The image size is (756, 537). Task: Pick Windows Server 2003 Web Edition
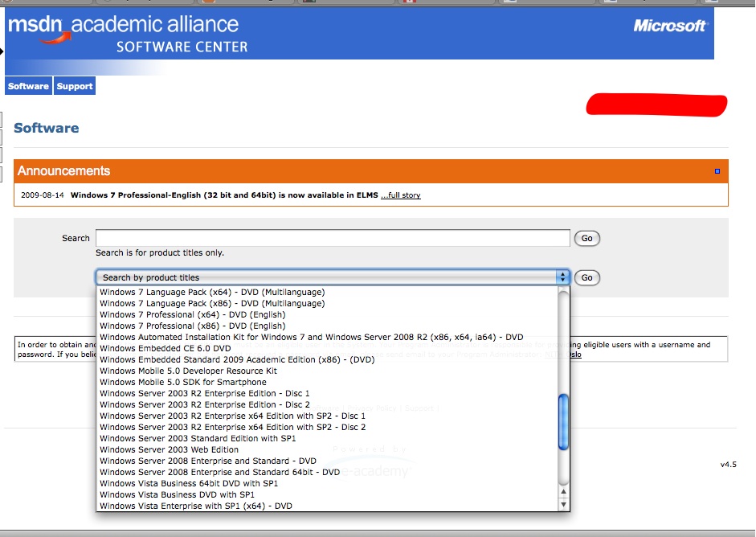(x=327, y=449)
